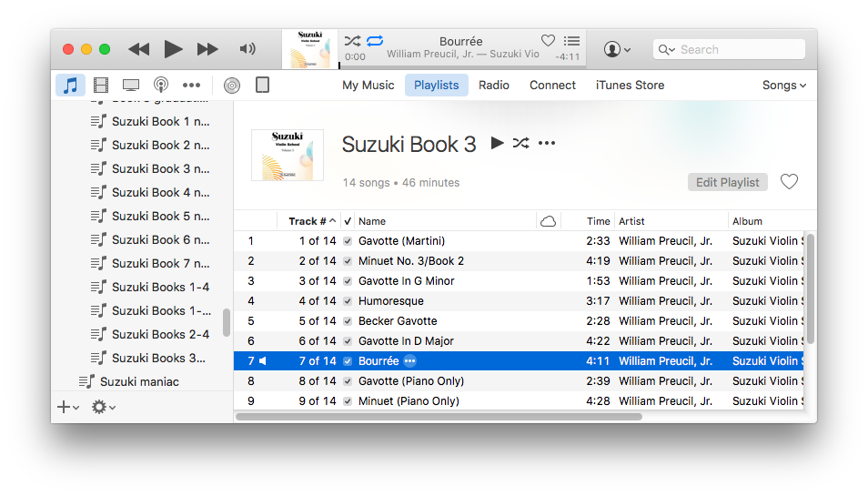
Task: Click the iCloud status column header
Action: (548, 221)
